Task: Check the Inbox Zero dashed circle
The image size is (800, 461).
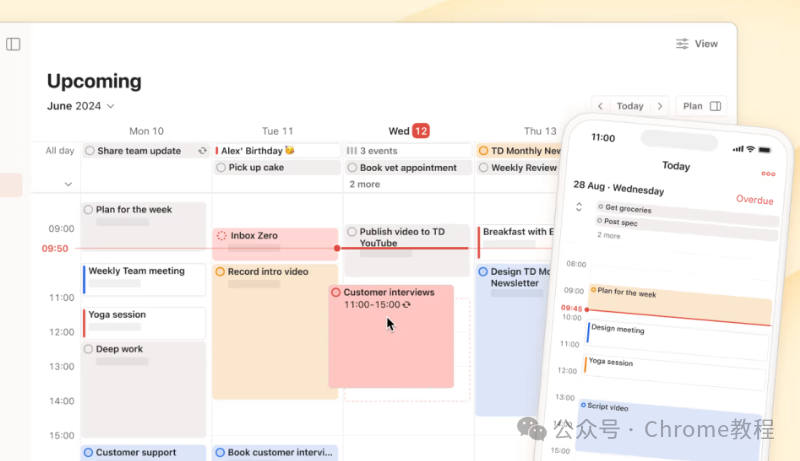Action: [221, 236]
